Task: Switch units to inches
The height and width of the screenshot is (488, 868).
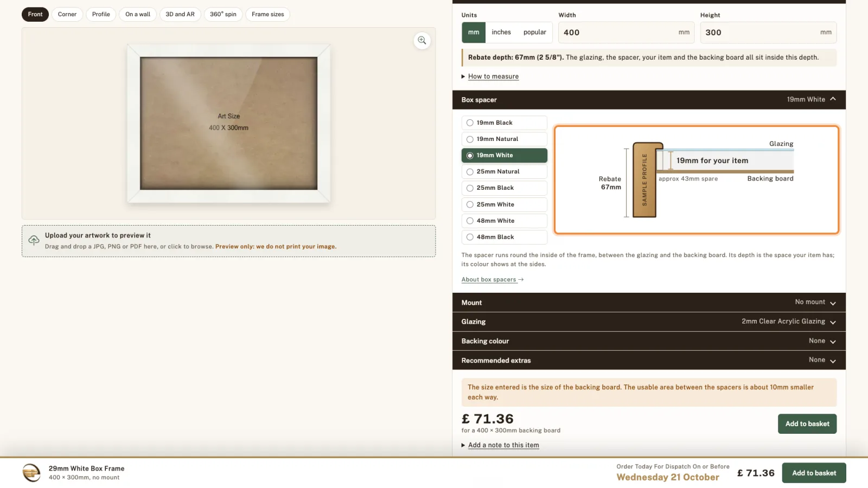Action: click(501, 33)
